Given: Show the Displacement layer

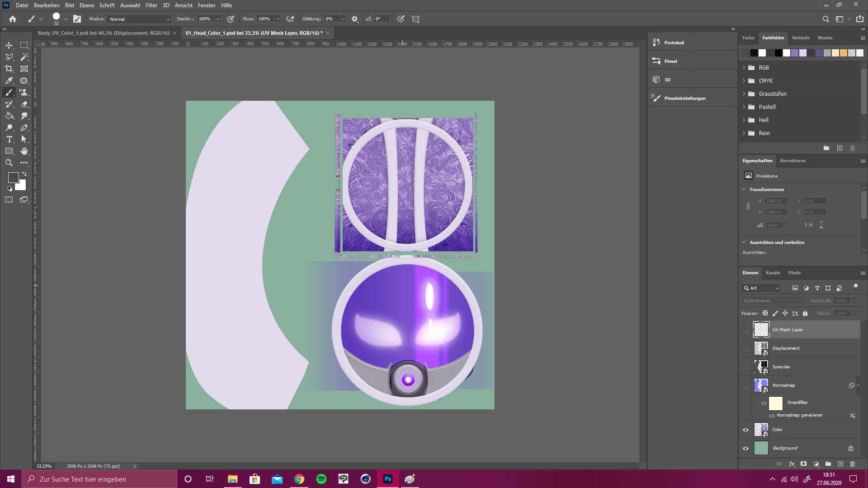Looking at the screenshot, I should click(745, 348).
